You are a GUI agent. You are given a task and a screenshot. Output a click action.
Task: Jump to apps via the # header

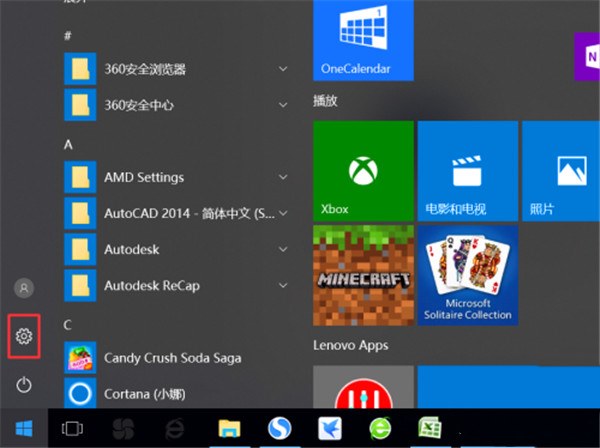tap(68, 36)
